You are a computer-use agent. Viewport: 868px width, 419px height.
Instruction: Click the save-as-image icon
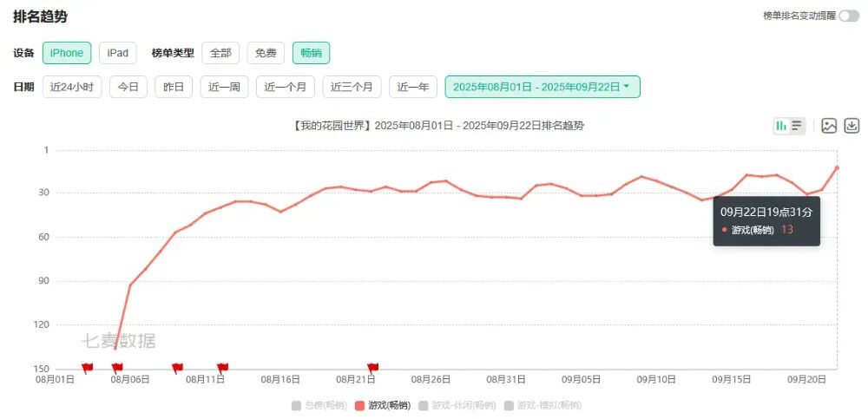tap(829, 126)
